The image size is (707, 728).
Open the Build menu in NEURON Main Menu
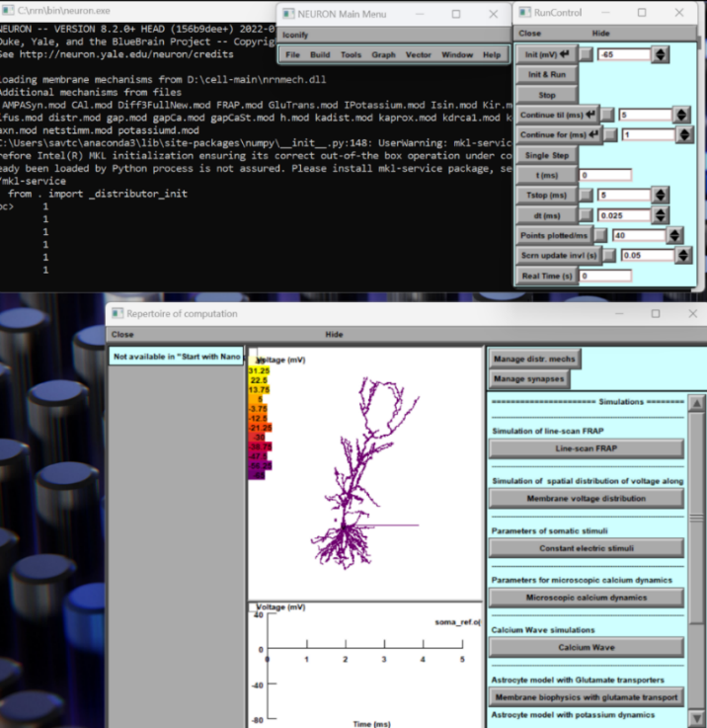point(320,54)
